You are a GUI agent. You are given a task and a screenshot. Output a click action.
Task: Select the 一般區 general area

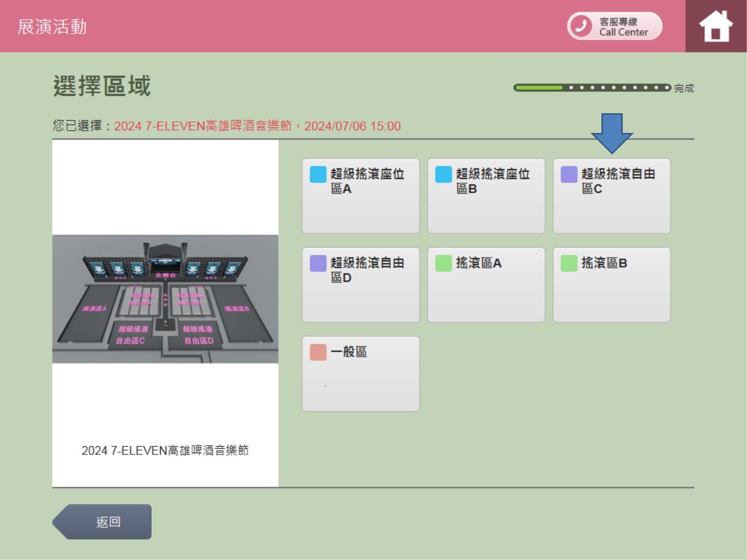coord(361,374)
